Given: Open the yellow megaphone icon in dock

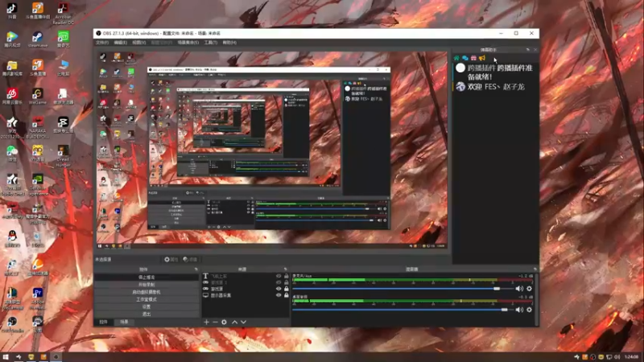Looking at the screenshot, I should coord(482,58).
